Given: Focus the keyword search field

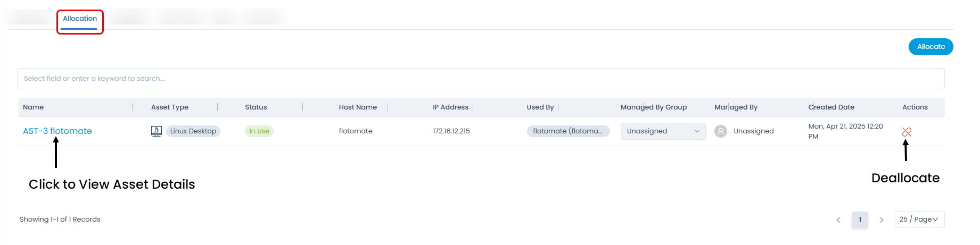Looking at the screenshot, I should tap(480, 79).
